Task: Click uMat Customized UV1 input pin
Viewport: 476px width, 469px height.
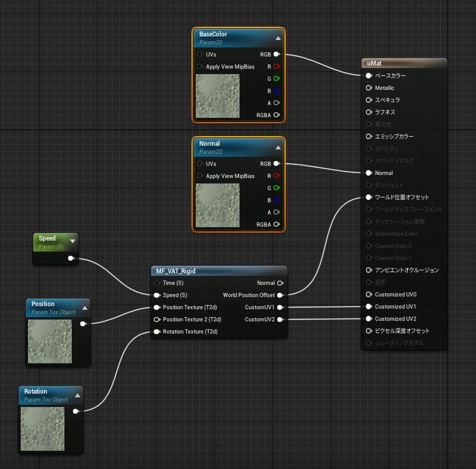Action: tap(369, 307)
